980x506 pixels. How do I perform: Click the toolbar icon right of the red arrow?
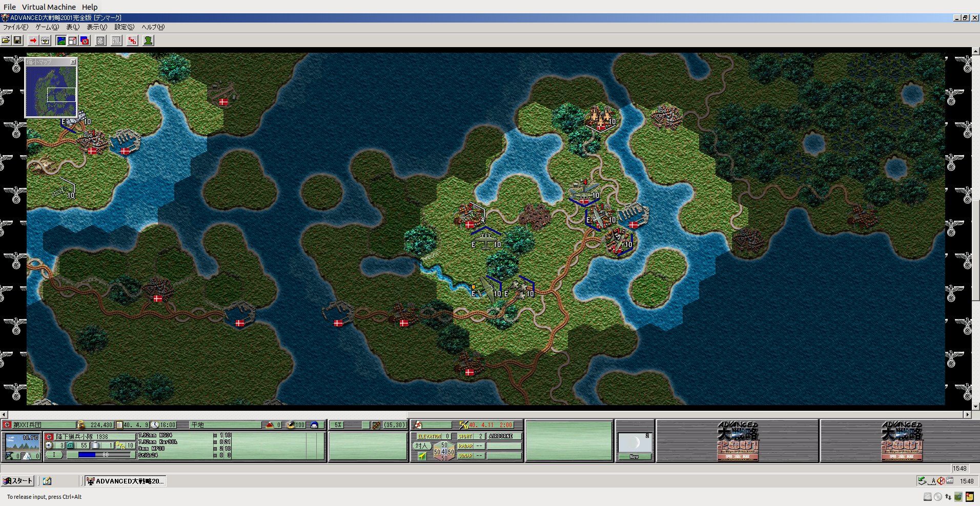[45, 40]
